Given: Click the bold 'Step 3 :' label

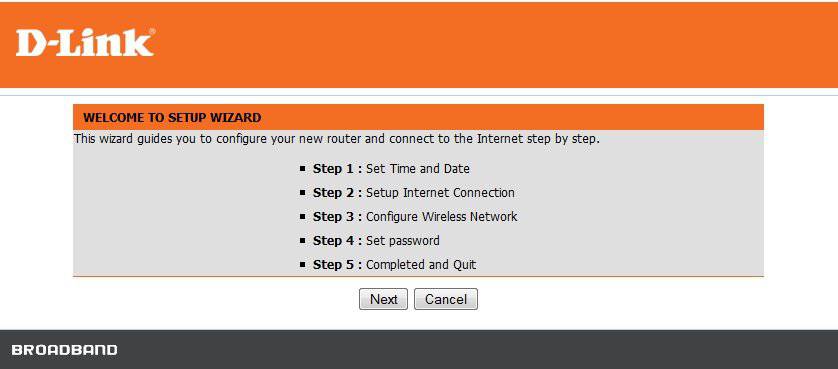Looking at the screenshot, I should (337, 217).
